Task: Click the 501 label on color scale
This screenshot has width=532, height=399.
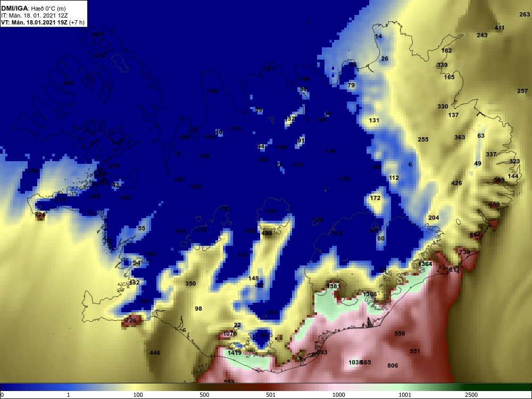Action: [270, 395]
